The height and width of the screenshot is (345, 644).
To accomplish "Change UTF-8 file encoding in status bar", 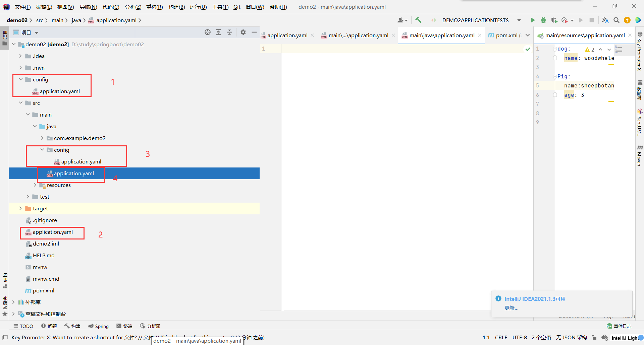I will pyautogui.click(x=520, y=338).
